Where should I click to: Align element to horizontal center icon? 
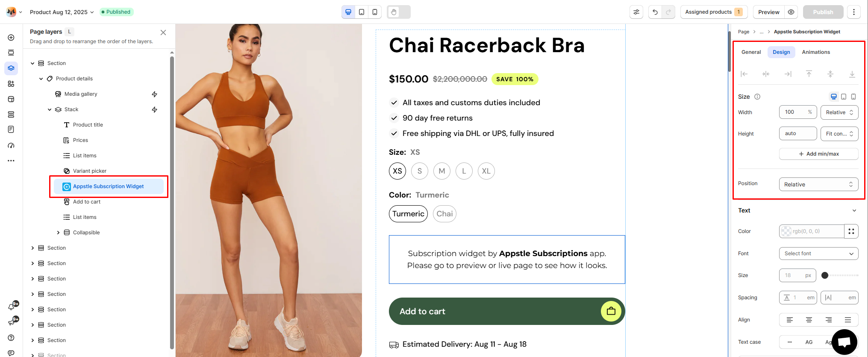766,74
